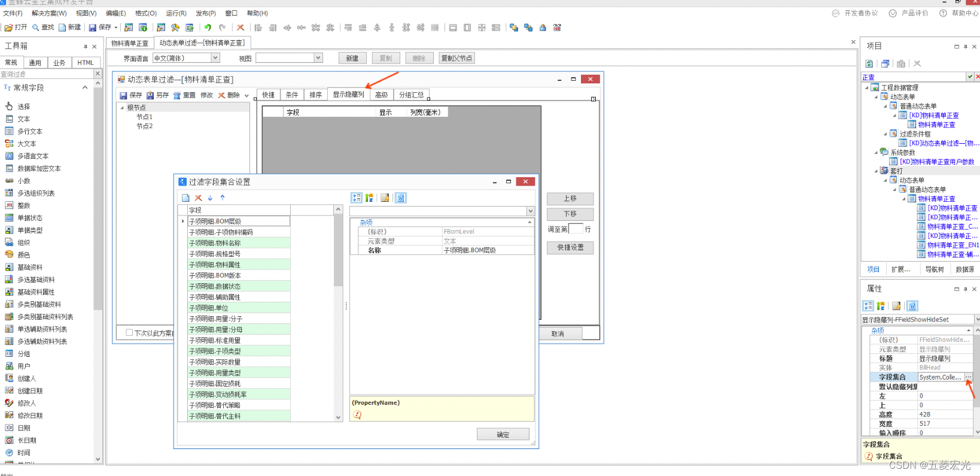Screen dimensions: 980x476
Task: Click categorized view icon in dialog property grid
Action: [x=357, y=198]
